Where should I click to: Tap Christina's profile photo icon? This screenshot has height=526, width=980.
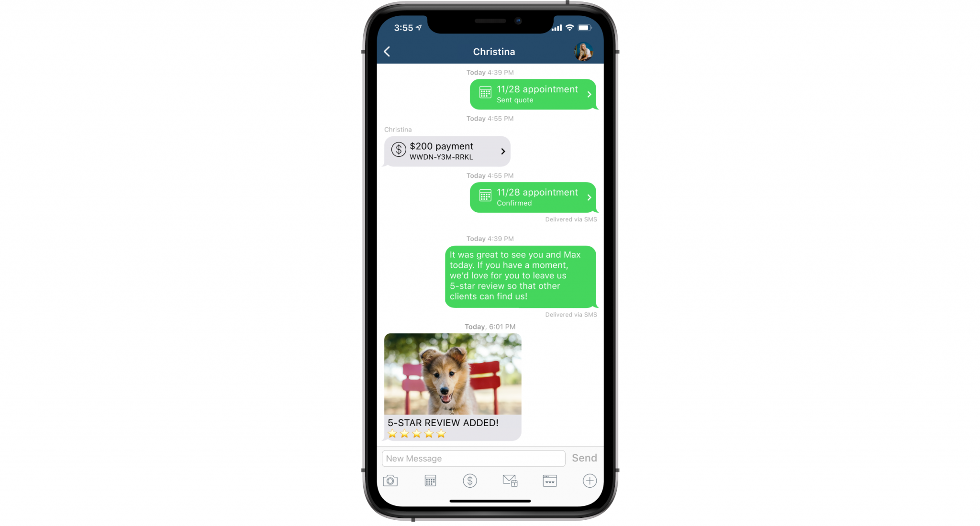tap(583, 52)
